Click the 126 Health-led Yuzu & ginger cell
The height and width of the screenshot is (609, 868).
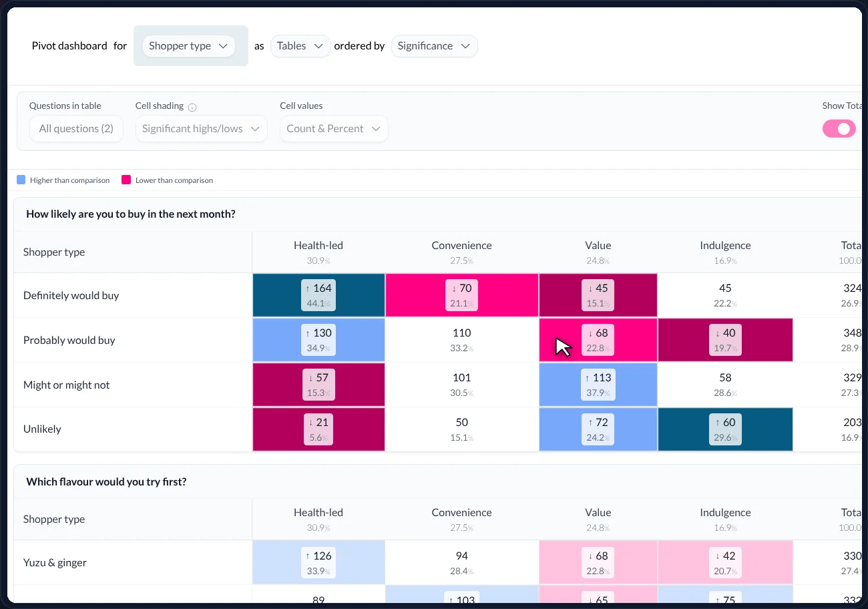[318, 562]
